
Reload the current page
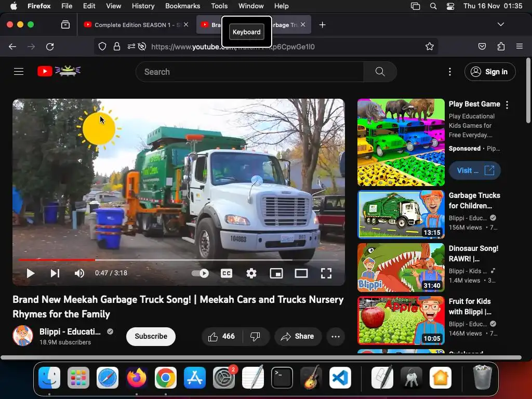[x=50, y=46]
